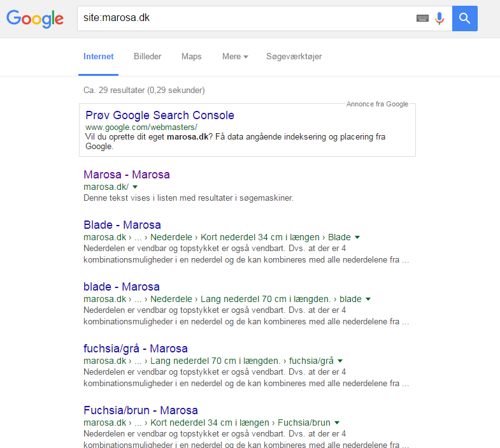Screen dimensions: 500x448
Task: Open the Blade - Marosa result
Action: point(122,225)
